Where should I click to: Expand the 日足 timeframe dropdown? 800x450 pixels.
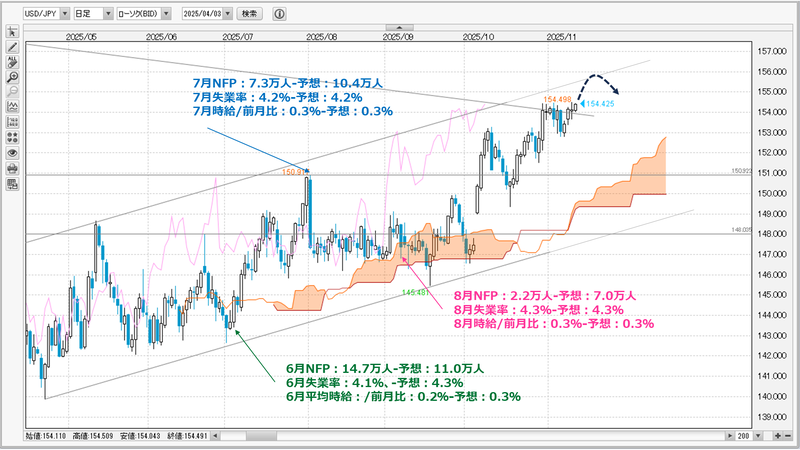click(x=108, y=14)
